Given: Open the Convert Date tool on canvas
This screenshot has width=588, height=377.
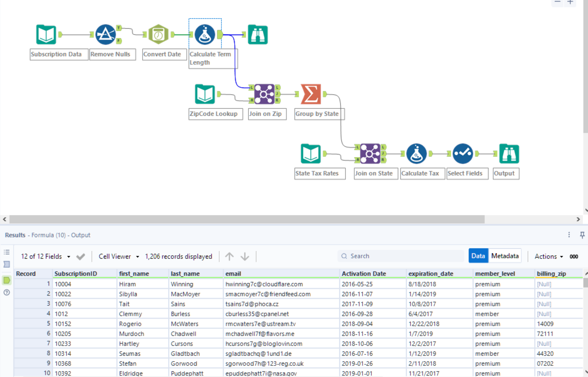Looking at the screenshot, I should pos(158,34).
